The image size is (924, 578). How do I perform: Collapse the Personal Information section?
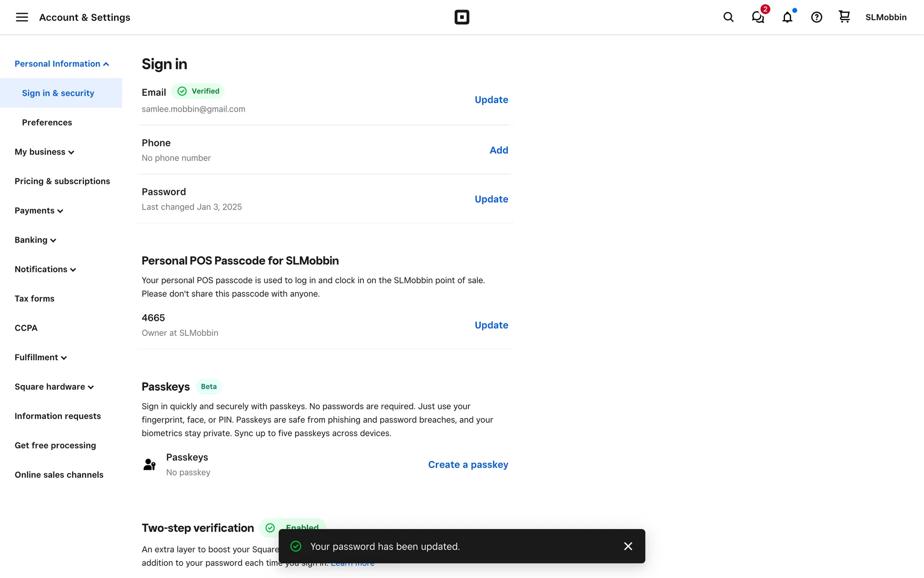coord(62,64)
